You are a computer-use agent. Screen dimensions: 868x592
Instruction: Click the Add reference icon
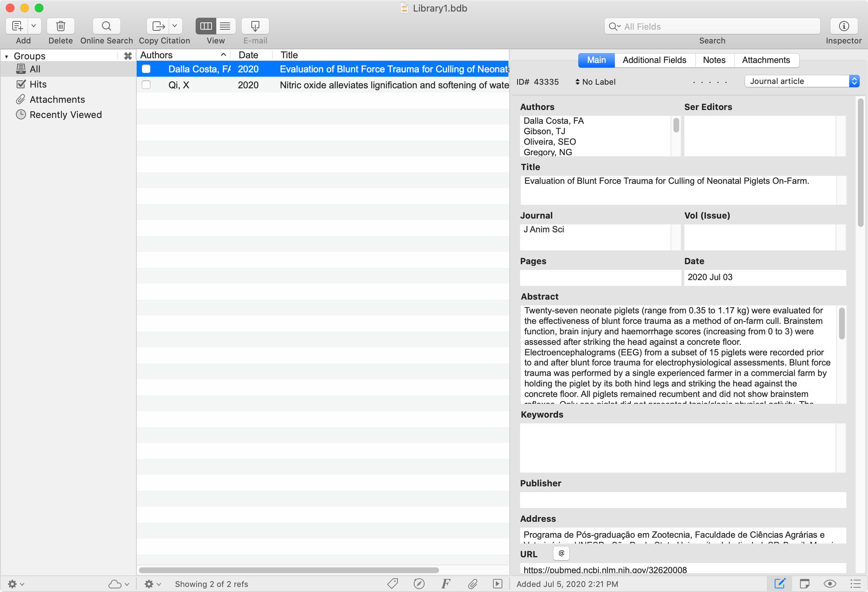point(17,26)
